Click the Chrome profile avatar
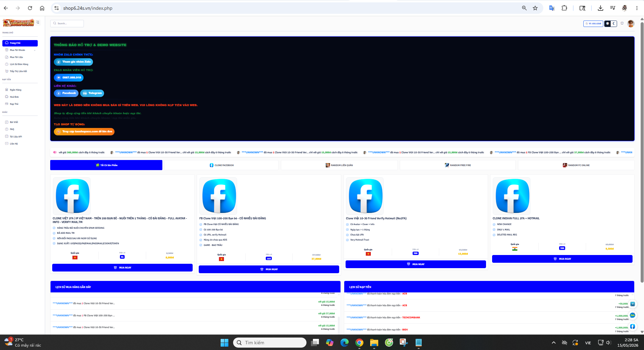The image size is (644, 350). point(624,8)
